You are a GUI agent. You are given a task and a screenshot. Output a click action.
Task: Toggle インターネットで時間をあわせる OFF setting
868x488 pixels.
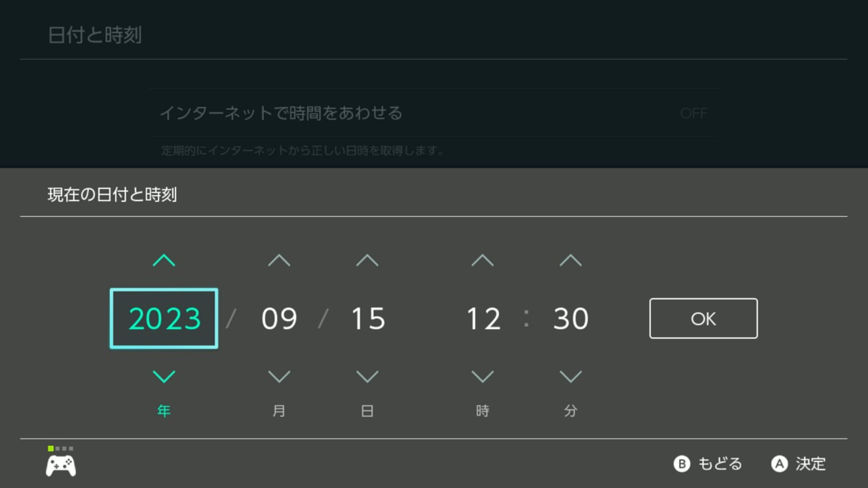(x=434, y=113)
